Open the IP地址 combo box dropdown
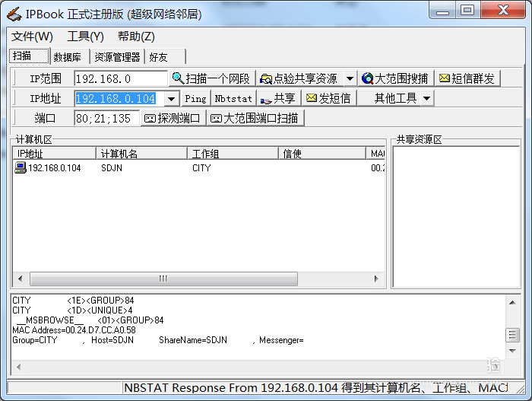 (171, 99)
